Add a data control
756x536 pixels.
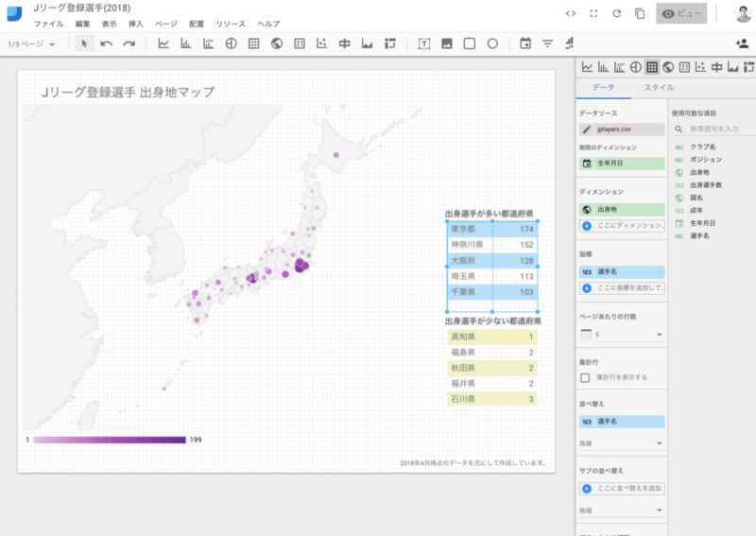click(570, 43)
